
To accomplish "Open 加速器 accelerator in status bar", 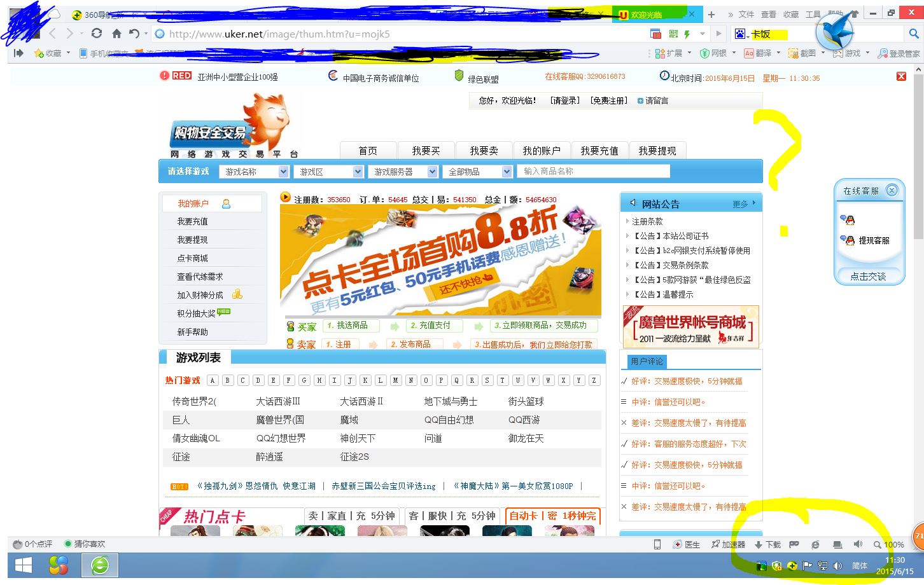I will coord(728,544).
